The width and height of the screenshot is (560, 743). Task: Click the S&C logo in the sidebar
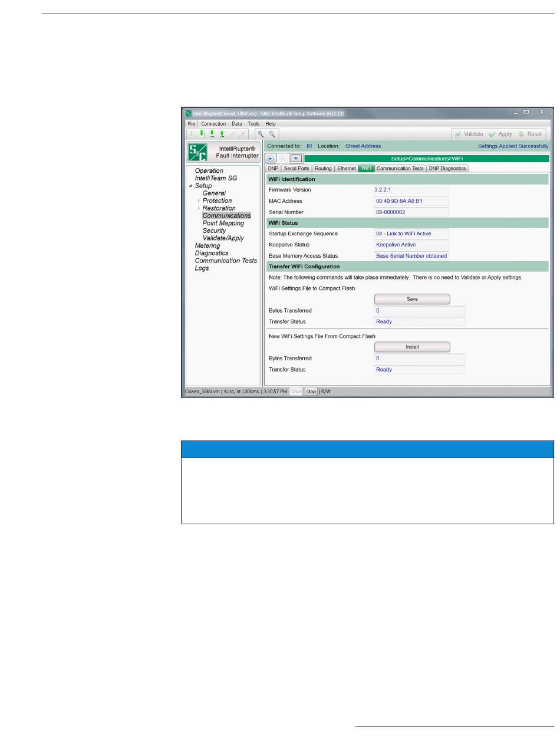click(196, 153)
